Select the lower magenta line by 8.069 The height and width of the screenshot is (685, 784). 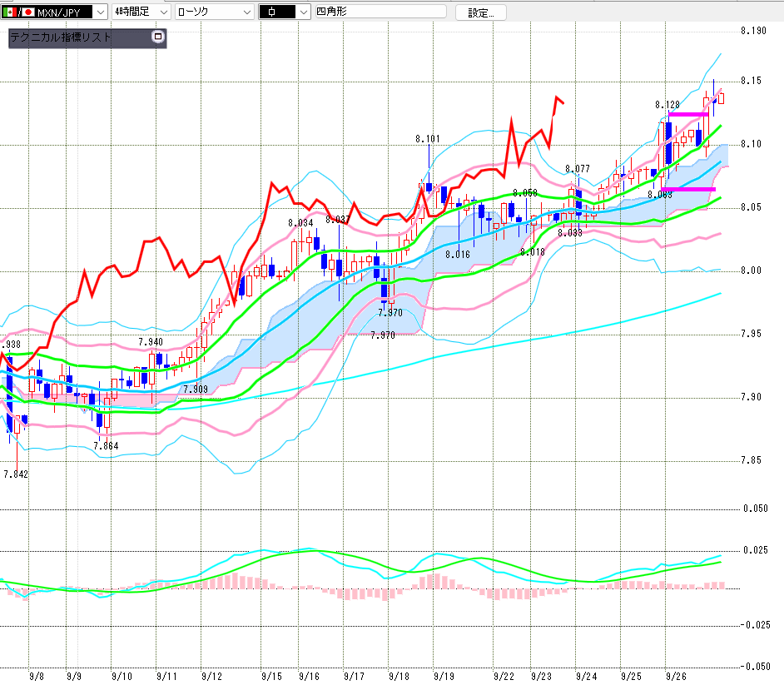[691, 190]
